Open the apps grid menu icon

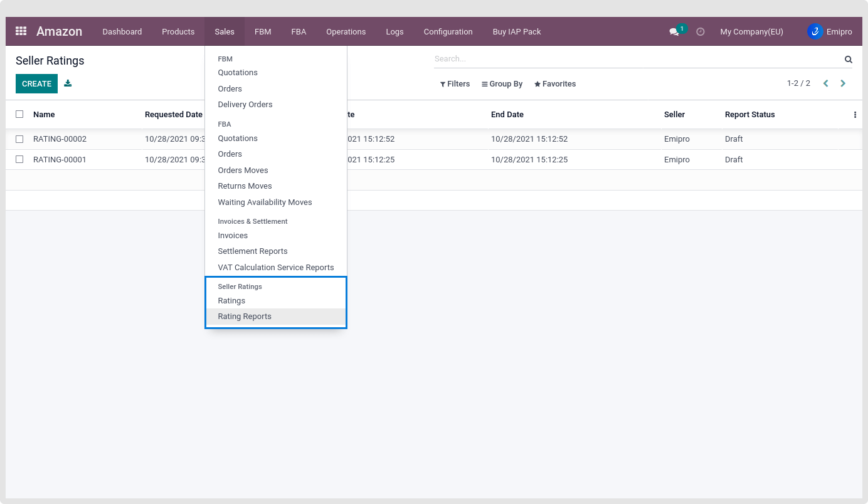(x=21, y=31)
